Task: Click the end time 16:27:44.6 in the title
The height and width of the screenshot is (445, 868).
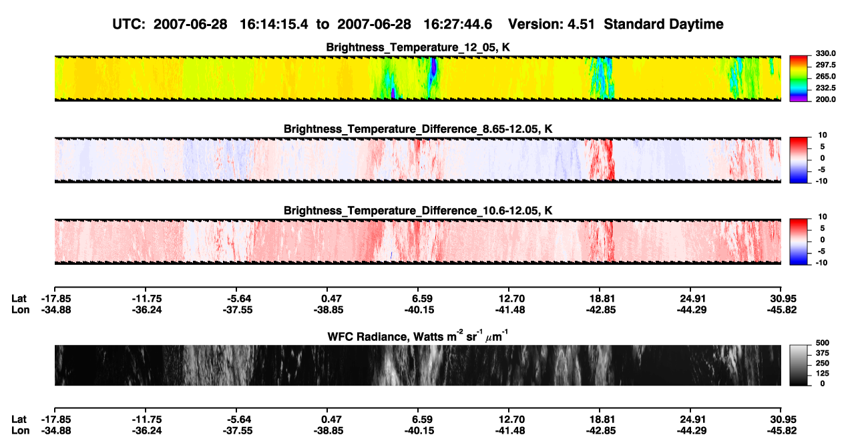Action: [x=458, y=25]
